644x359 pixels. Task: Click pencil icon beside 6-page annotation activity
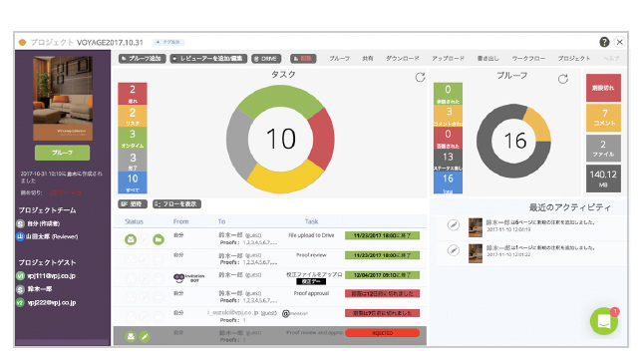pos(453,224)
